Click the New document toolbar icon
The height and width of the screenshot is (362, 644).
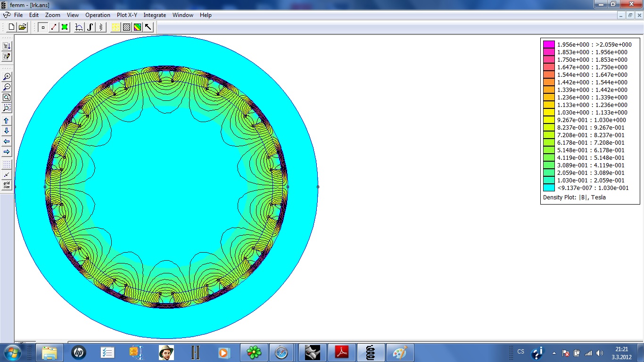[12, 27]
